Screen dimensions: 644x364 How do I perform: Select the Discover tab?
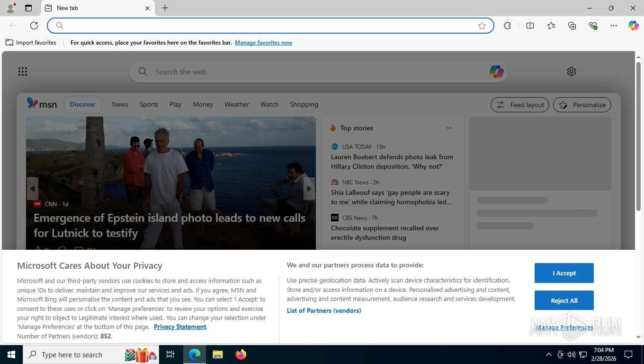[82, 104]
